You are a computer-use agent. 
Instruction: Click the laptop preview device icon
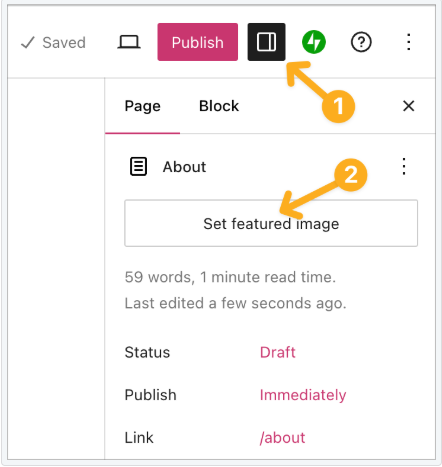point(129,42)
